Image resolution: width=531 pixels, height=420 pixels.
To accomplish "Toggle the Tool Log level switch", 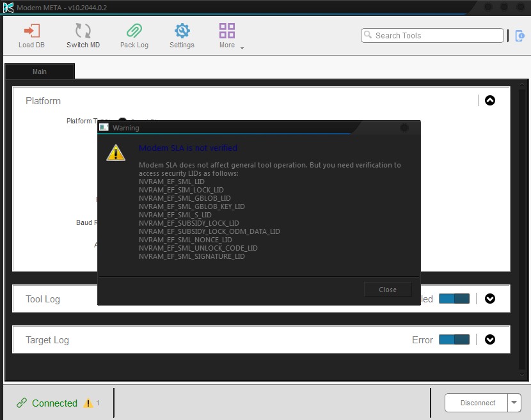I will tap(454, 299).
